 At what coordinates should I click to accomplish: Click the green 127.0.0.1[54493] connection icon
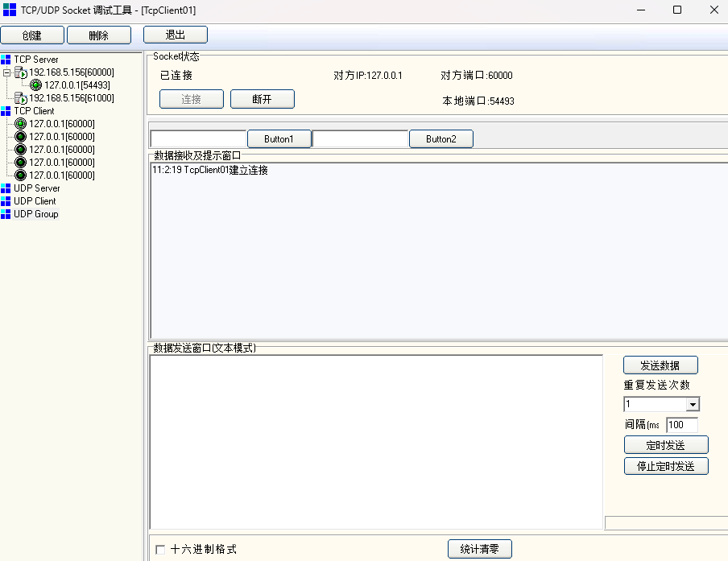pyautogui.click(x=35, y=85)
